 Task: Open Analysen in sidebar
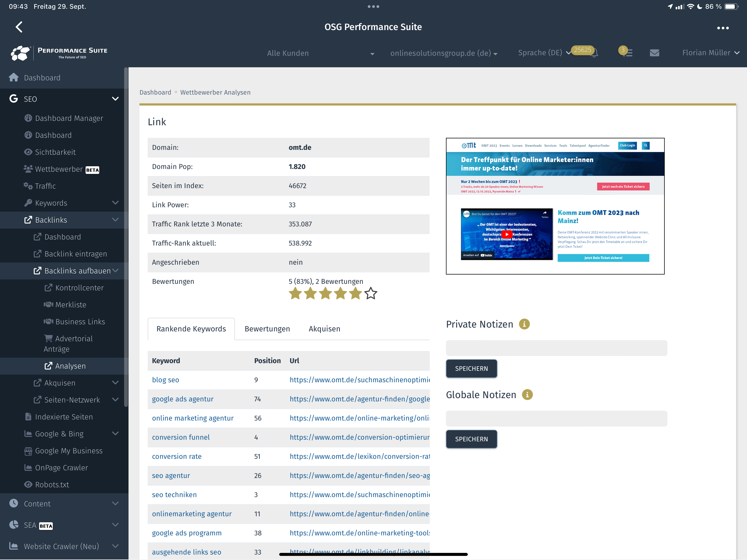[70, 366]
